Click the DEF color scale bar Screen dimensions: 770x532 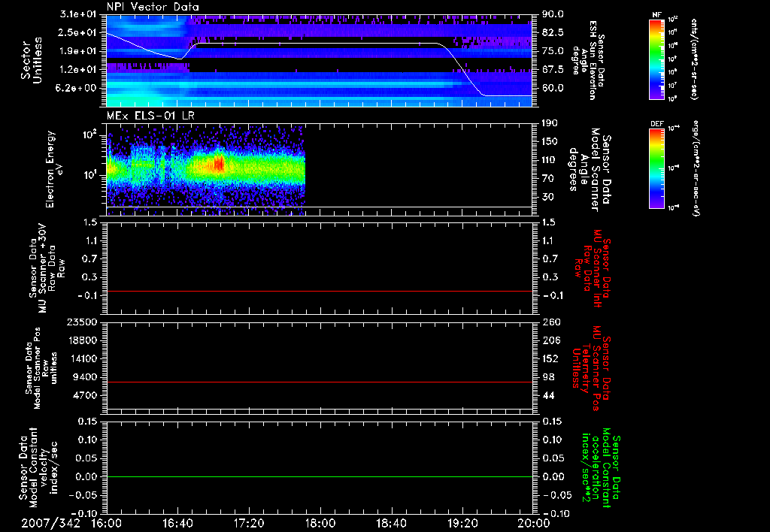coord(656,168)
